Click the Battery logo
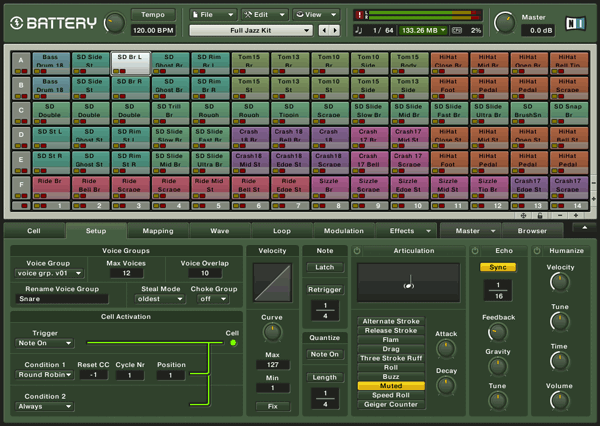Viewport: 600px width, 426px height. (x=54, y=23)
